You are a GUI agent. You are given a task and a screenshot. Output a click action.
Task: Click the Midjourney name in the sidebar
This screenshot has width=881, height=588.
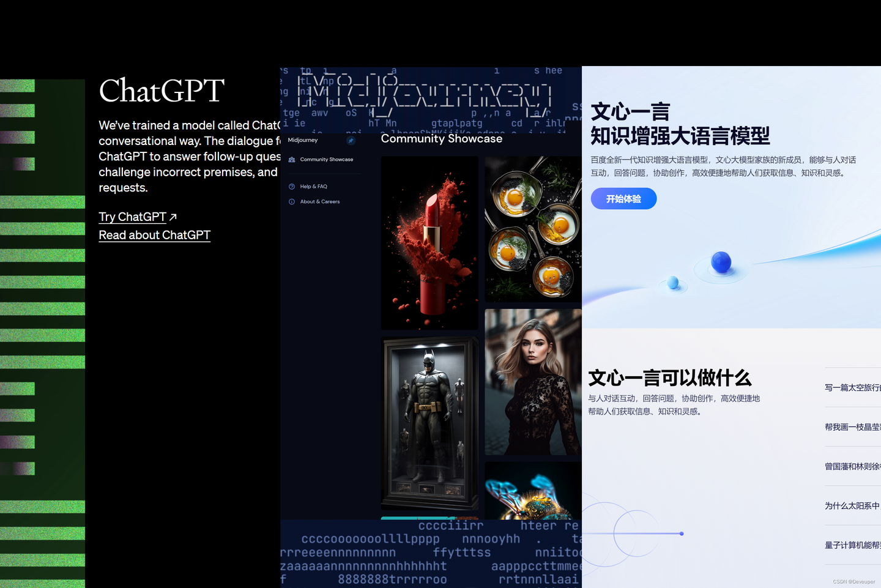click(x=303, y=140)
